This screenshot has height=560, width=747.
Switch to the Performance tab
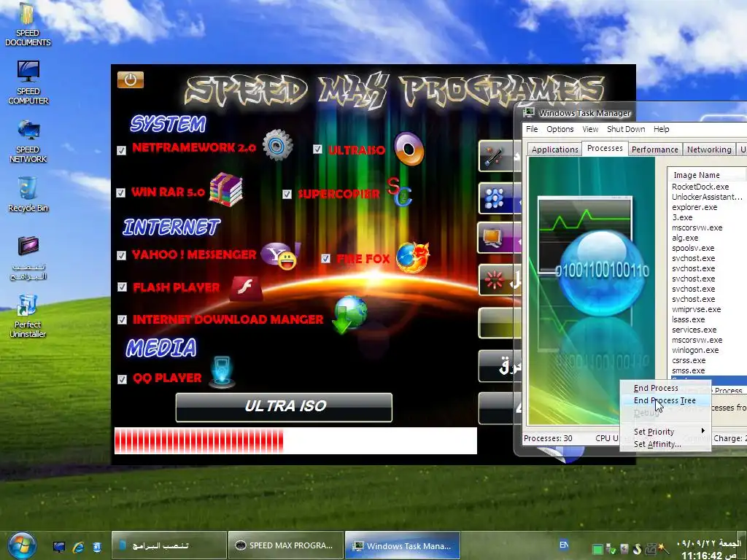tap(654, 149)
